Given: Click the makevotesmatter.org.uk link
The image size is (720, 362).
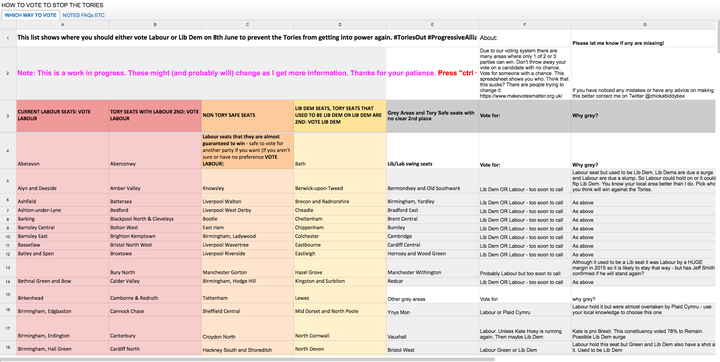Looking at the screenshot, I should tap(521, 96).
